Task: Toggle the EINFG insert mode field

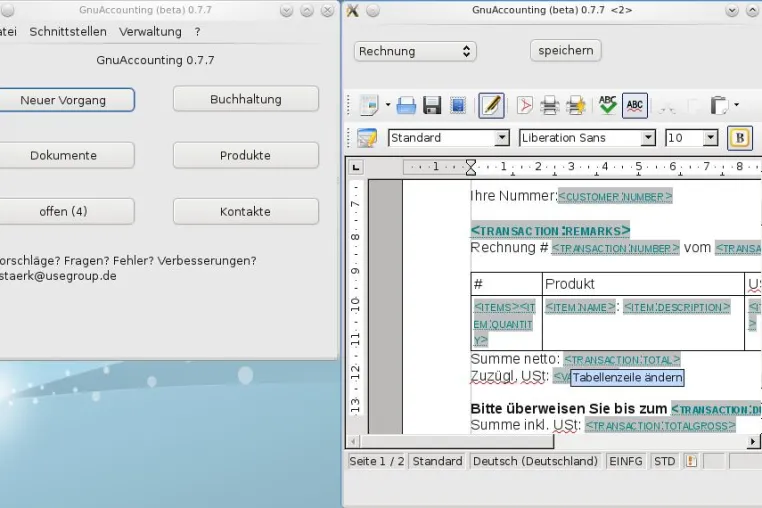Action: coord(626,461)
